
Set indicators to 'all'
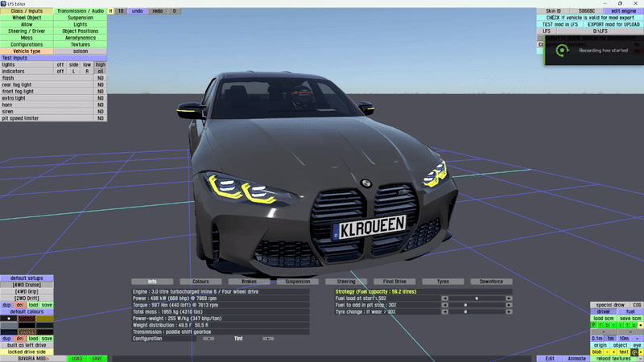click(x=100, y=72)
